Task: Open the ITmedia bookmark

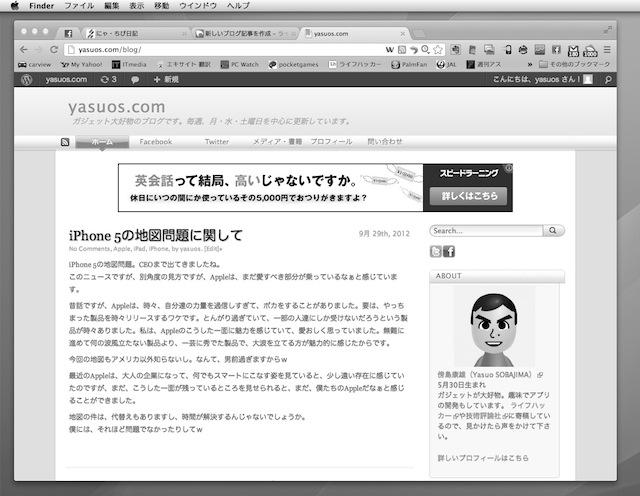Action: coord(129,65)
